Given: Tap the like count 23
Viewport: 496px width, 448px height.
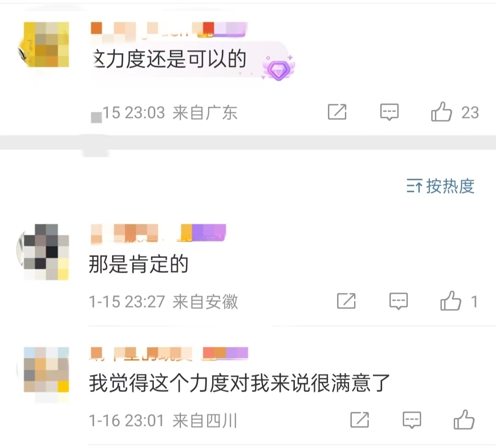Looking at the screenshot, I should 470,112.
